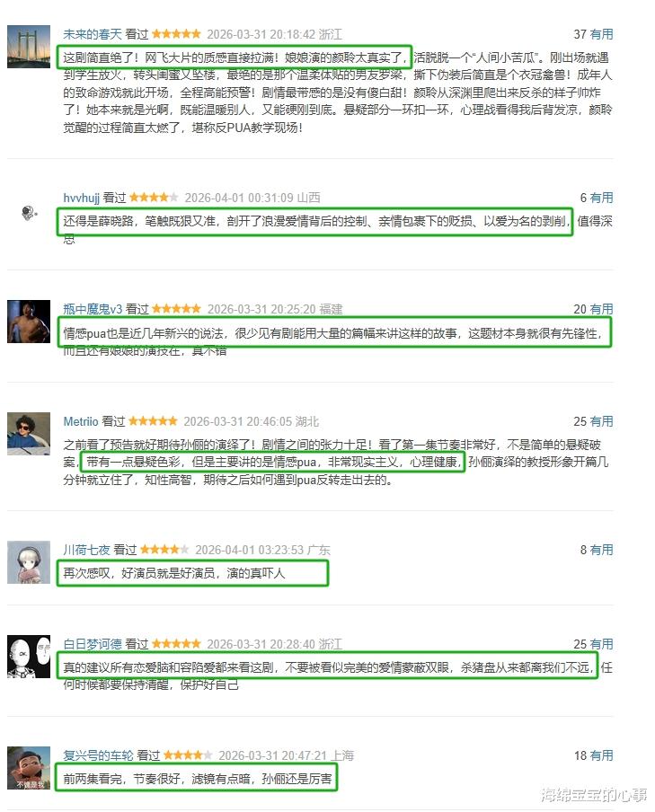Open hvvhujj's small avatar icon
The height and width of the screenshot is (812, 655).
coord(29,212)
